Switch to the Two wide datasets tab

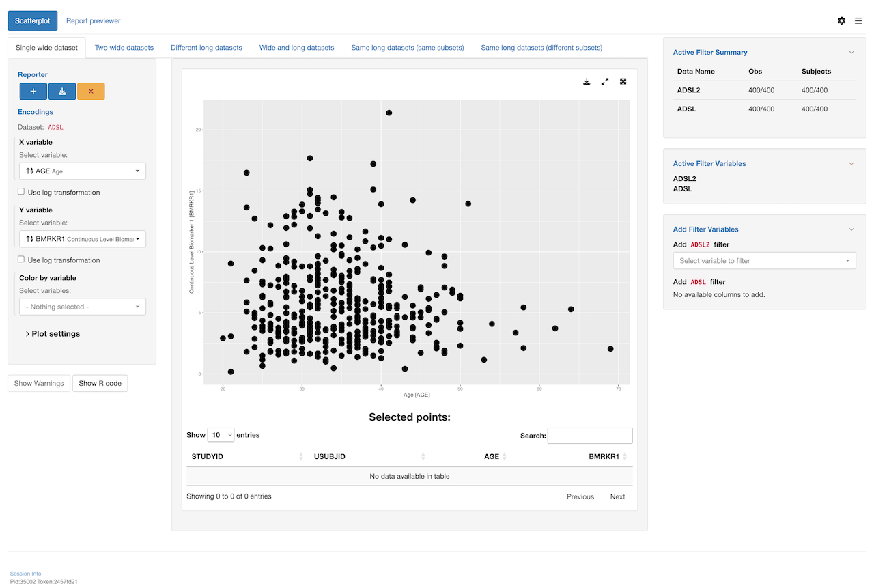click(124, 48)
